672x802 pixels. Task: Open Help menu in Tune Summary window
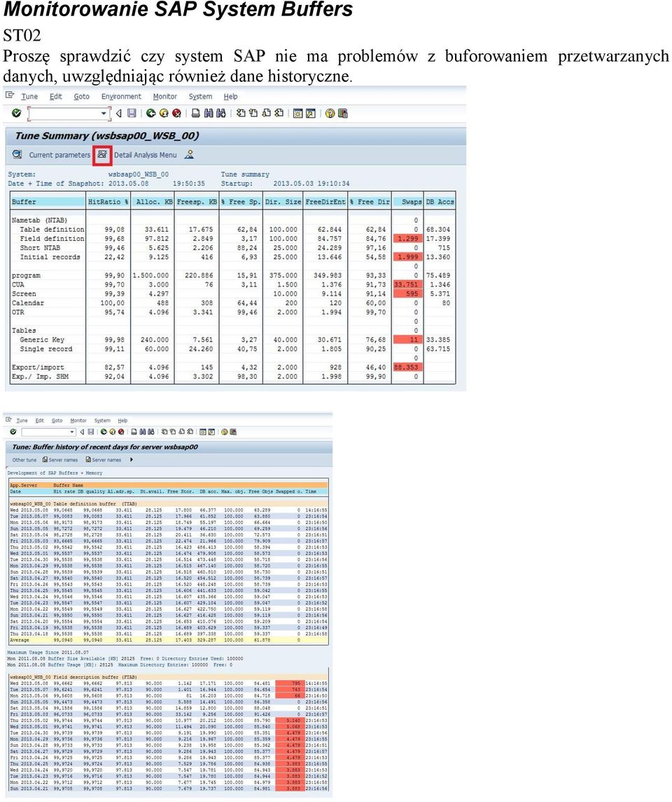230,96
